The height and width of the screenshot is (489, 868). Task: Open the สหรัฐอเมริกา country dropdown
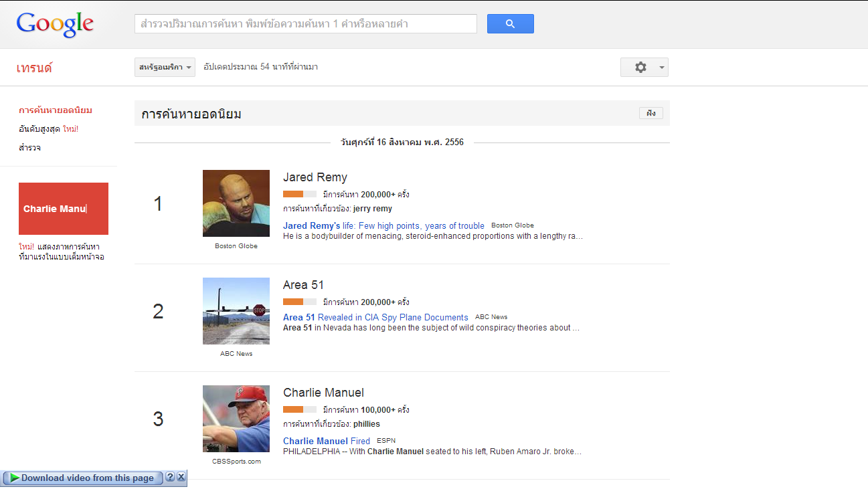click(x=165, y=67)
